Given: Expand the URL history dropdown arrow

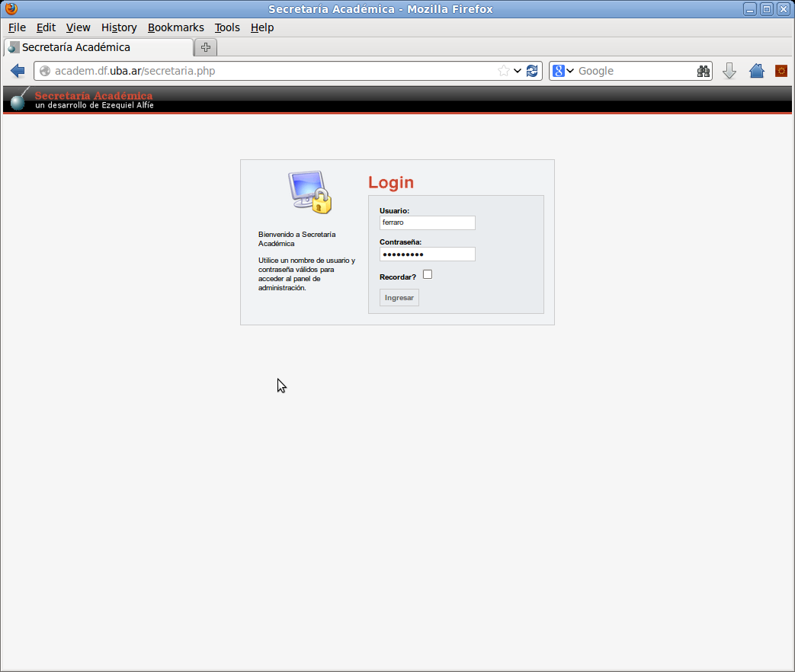Looking at the screenshot, I should [517, 71].
